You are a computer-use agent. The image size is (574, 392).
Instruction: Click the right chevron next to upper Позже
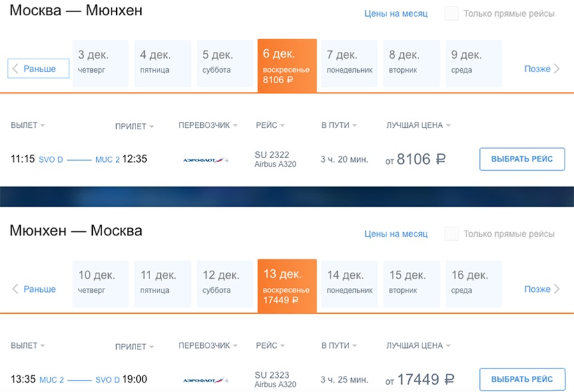557,69
